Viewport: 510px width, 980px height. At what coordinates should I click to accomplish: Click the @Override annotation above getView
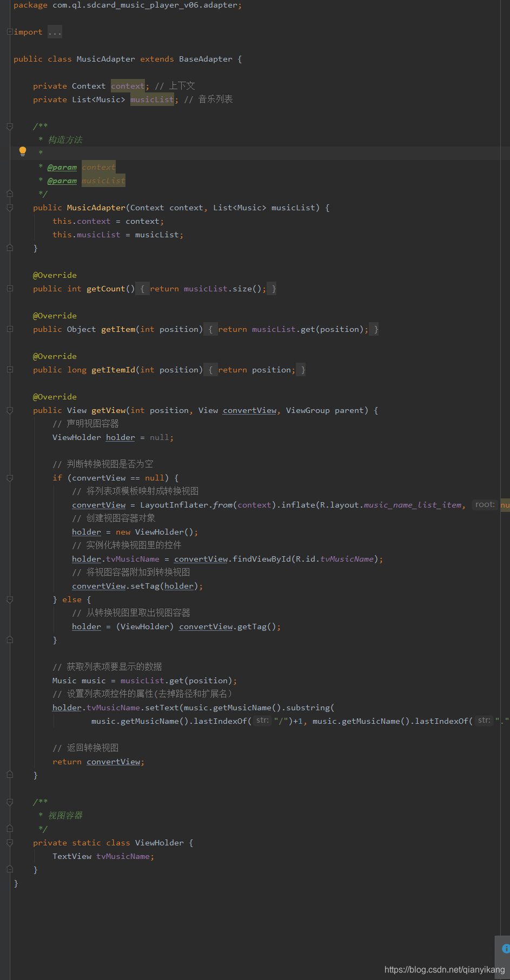click(55, 397)
